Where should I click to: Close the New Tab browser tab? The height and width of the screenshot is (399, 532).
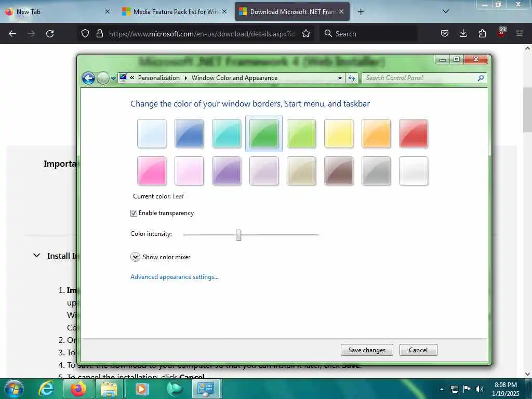coord(107,11)
